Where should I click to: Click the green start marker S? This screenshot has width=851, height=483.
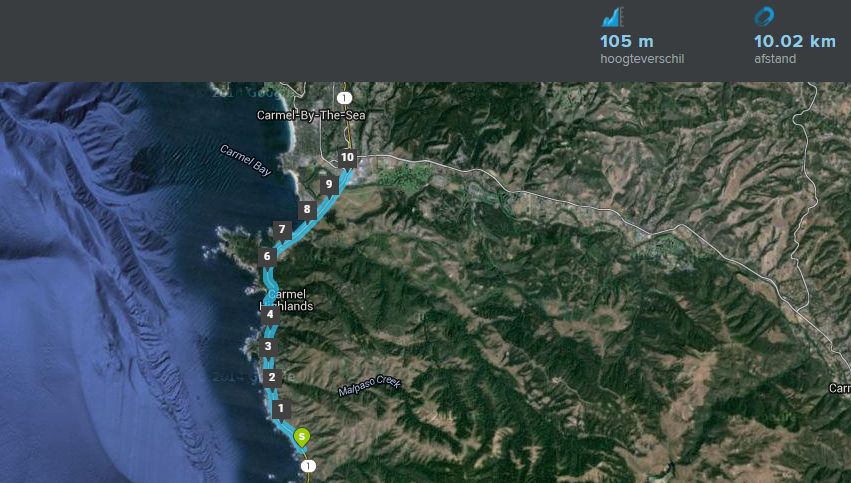click(x=302, y=437)
